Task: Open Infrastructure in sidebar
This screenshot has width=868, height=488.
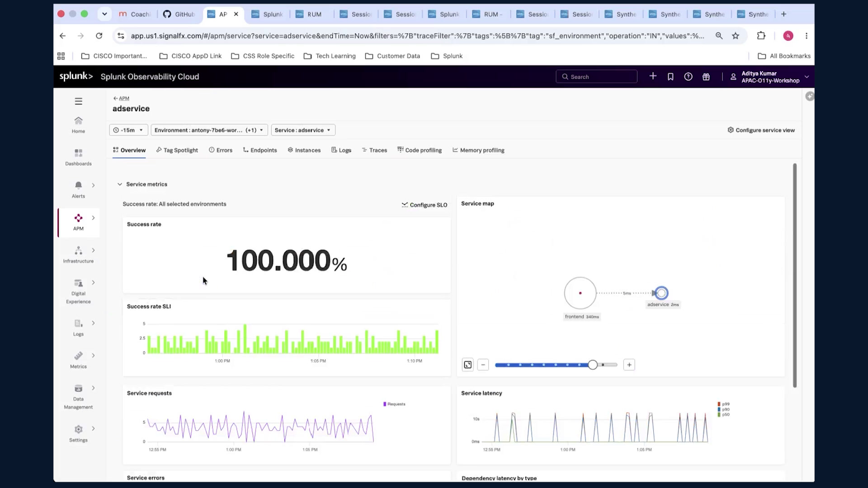Action: point(78,255)
